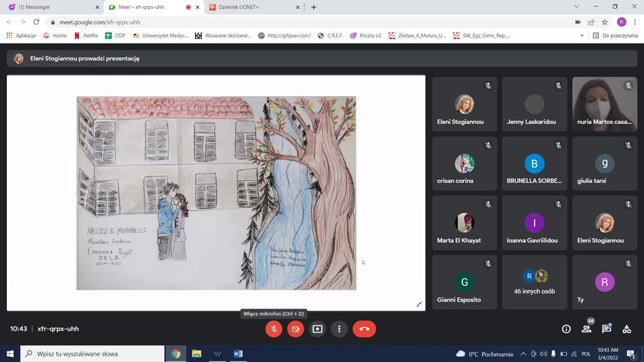The image size is (644, 362).
Task: Open the Windows Start menu
Action: pos(10,354)
